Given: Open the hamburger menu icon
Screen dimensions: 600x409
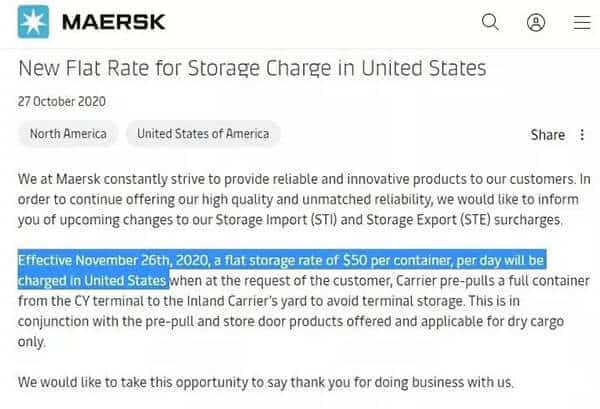Looking at the screenshot, I should point(582,22).
